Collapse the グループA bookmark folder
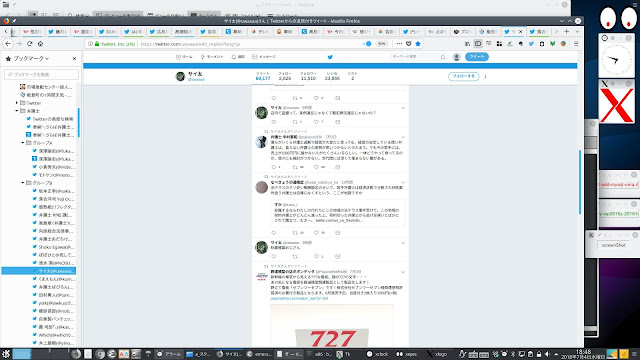Screen dimensions: 640x360 (23, 143)
